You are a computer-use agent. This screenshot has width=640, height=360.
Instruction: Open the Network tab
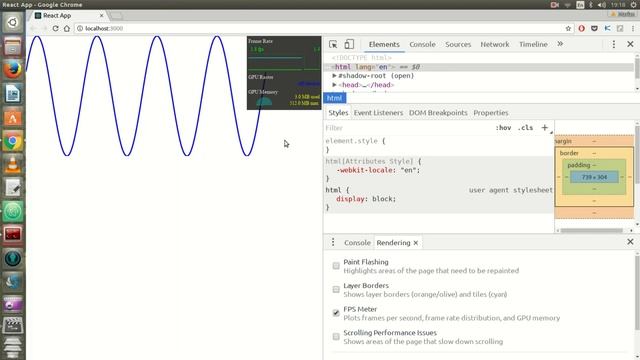495,44
